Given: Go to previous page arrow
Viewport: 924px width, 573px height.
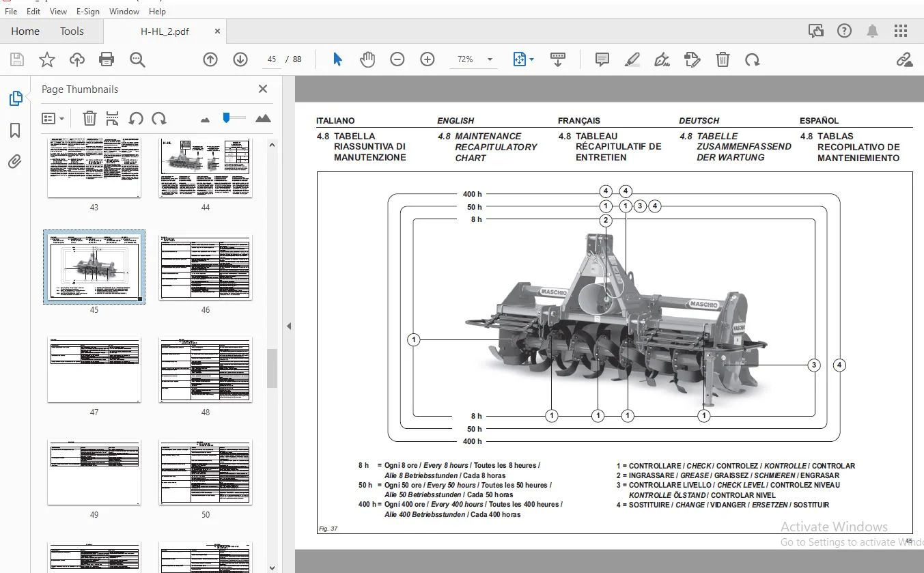Looking at the screenshot, I should click(x=210, y=59).
